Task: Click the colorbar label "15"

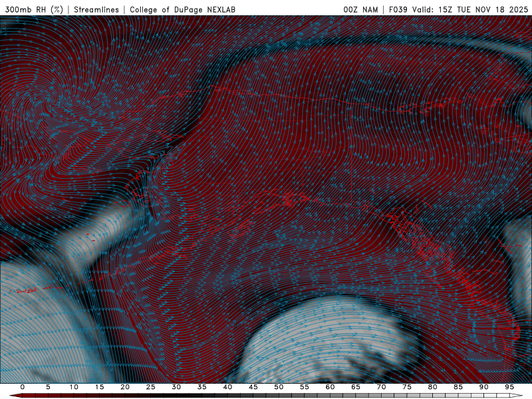Action: click(99, 387)
